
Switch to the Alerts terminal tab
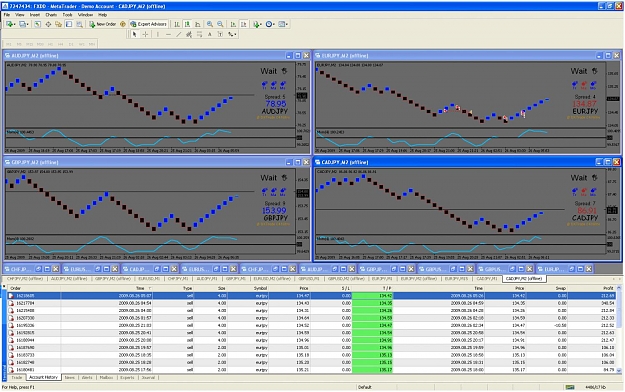point(87,377)
